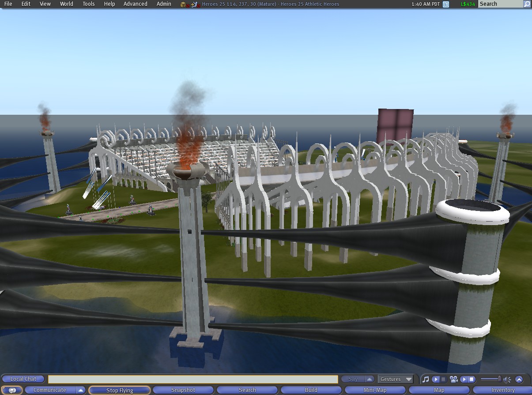This screenshot has height=395, width=532.
Task: Stop the music stream
Action: point(443,379)
